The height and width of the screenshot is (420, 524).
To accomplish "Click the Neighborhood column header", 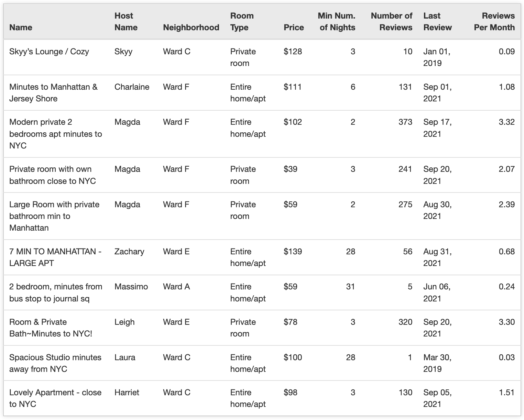I will coord(191,27).
